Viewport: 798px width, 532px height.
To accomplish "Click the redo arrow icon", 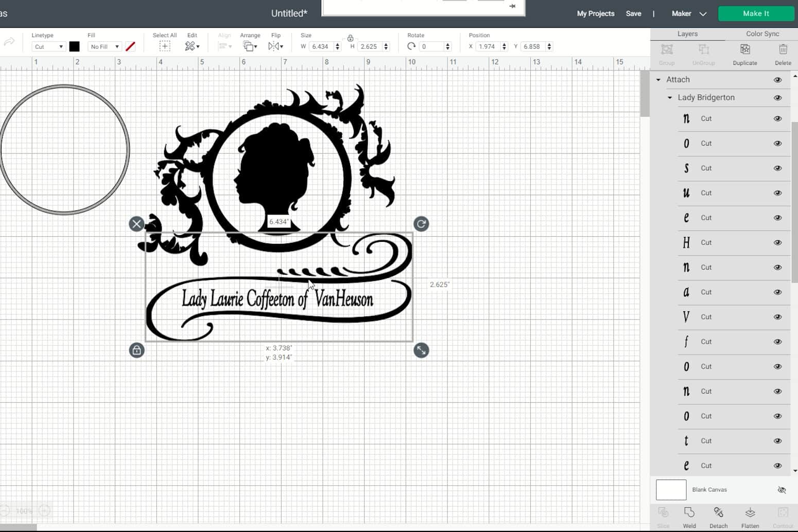I will click(x=9, y=42).
